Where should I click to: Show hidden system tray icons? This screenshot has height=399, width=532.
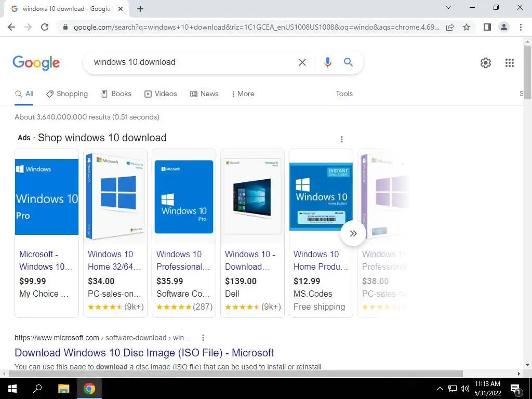pos(440,389)
